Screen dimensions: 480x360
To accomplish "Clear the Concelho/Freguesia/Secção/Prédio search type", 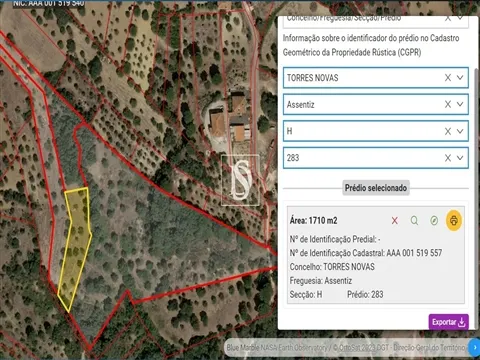I will pos(448,18).
